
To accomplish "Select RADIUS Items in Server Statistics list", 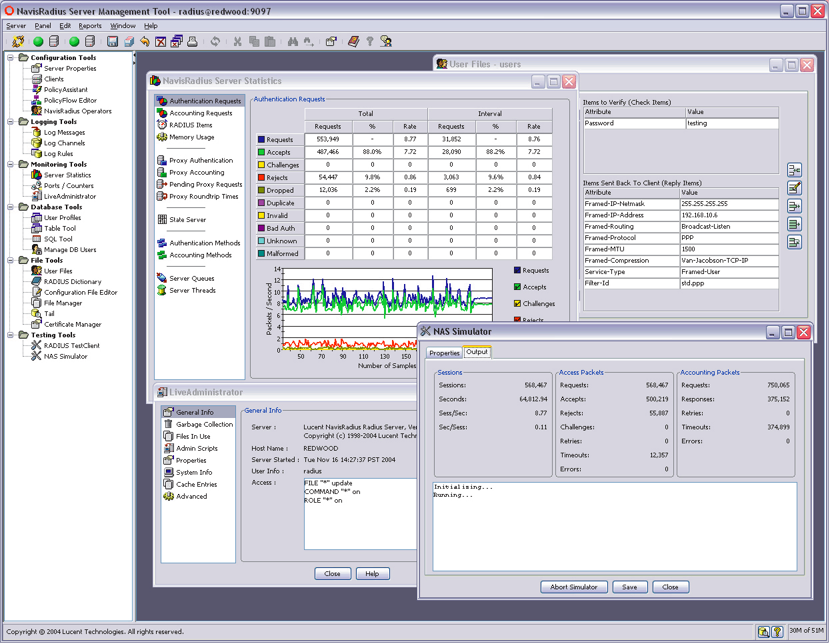I will pos(191,125).
